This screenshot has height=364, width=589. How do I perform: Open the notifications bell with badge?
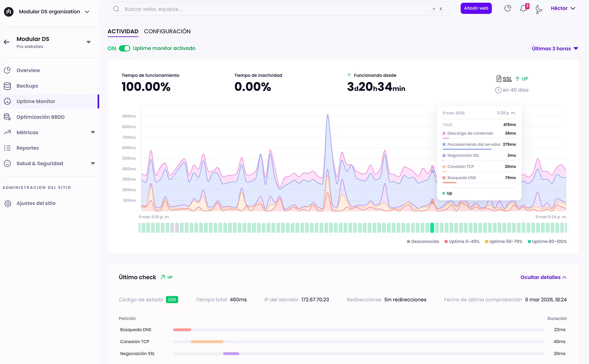(523, 8)
